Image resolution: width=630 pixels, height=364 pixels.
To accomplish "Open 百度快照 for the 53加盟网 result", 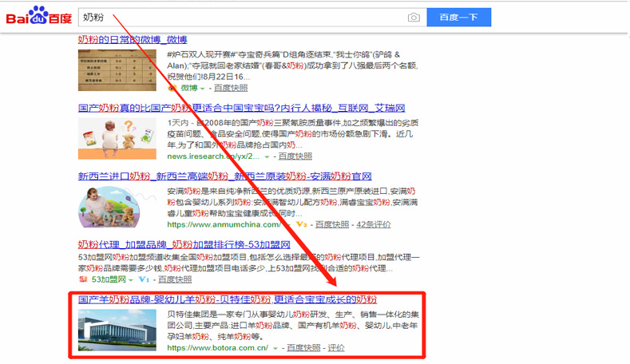I will [175, 279].
